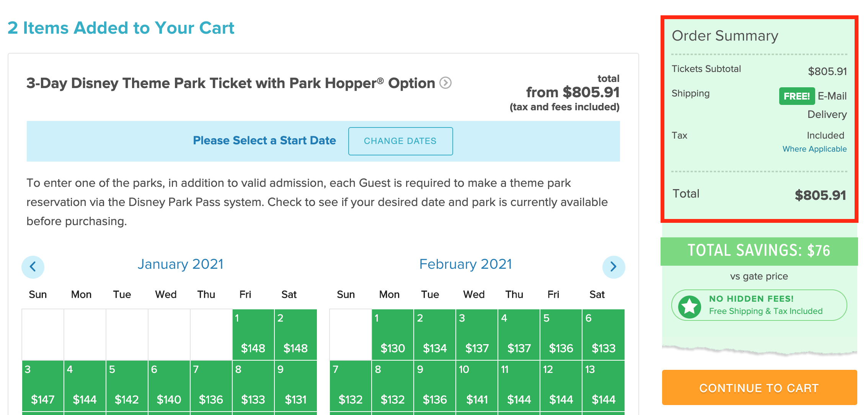Click the 'from $805.91' total price
This screenshot has width=868, height=415.
pos(573,92)
